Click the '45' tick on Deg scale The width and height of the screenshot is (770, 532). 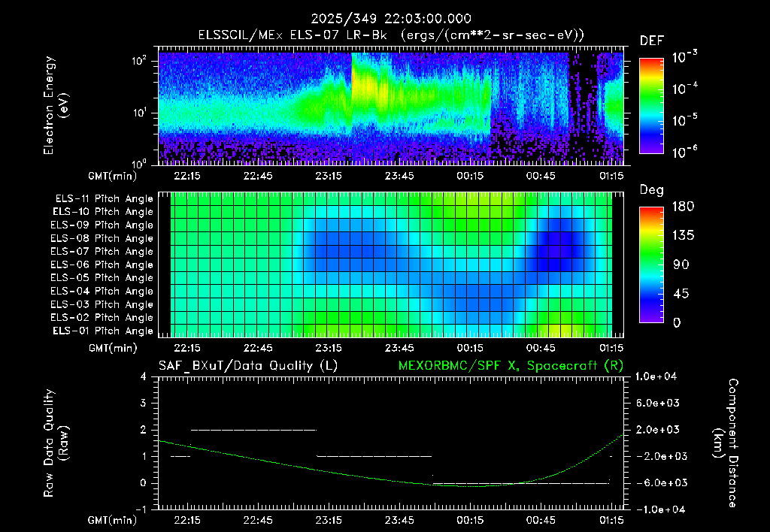(681, 294)
